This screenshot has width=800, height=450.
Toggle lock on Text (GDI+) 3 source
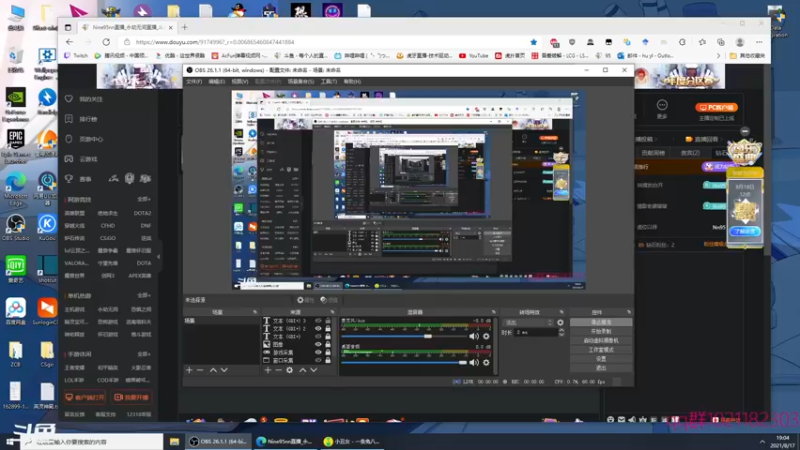[328, 321]
